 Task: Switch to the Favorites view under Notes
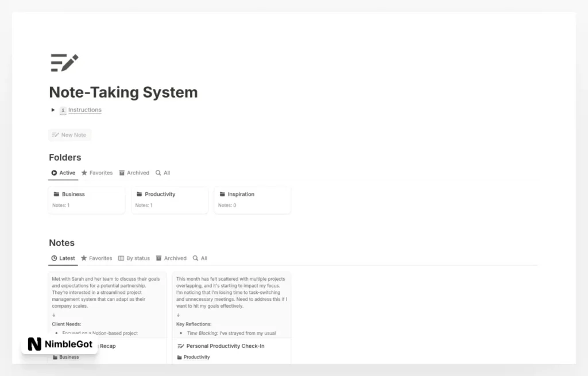pyautogui.click(x=96, y=258)
